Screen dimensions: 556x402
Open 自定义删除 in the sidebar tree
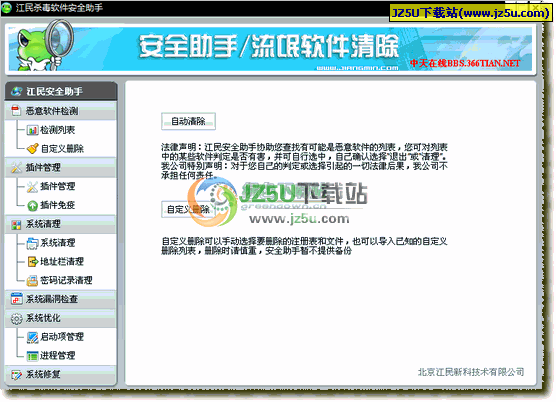[62, 149]
